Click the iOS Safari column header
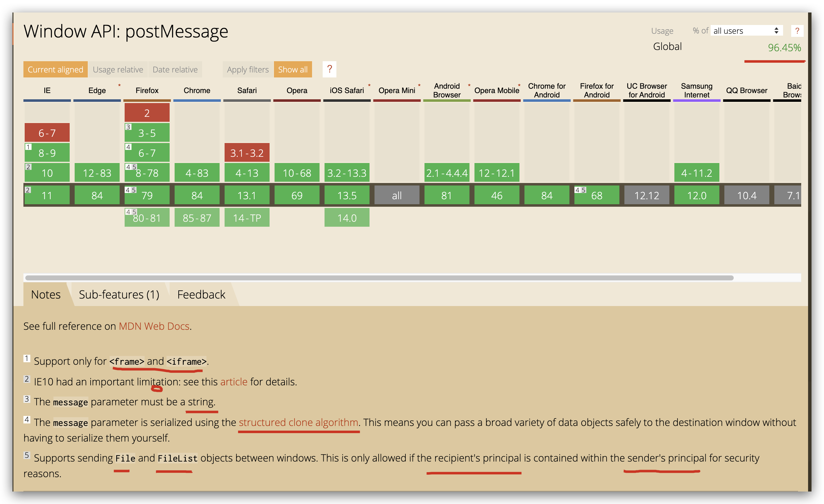 [347, 90]
